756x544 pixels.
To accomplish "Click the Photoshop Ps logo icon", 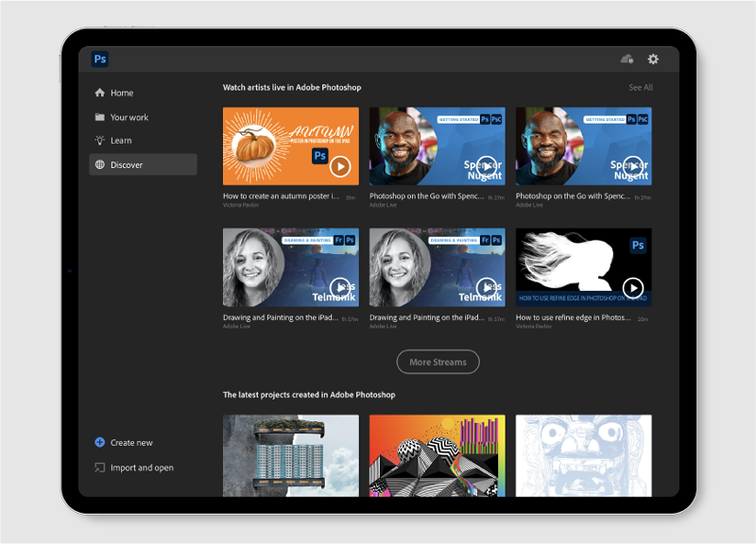I will point(100,59).
